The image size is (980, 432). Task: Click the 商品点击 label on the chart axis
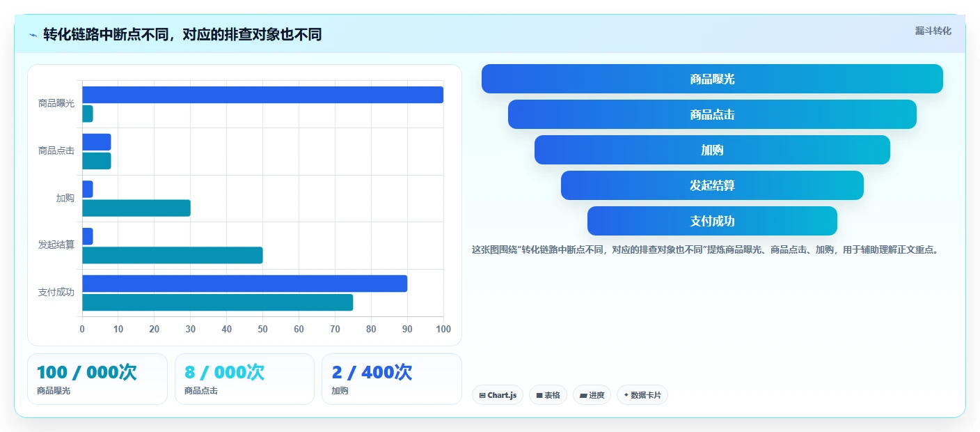tap(56, 151)
